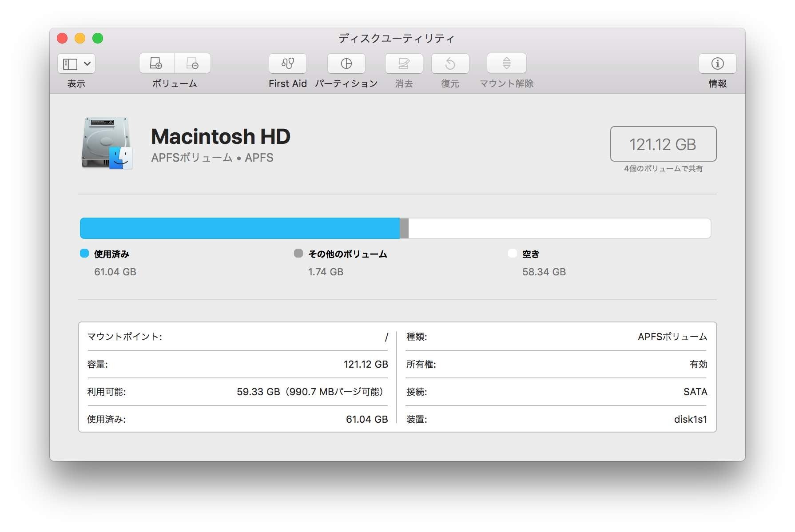Select the Macintosh HD disk icon

pyautogui.click(x=107, y=143)
